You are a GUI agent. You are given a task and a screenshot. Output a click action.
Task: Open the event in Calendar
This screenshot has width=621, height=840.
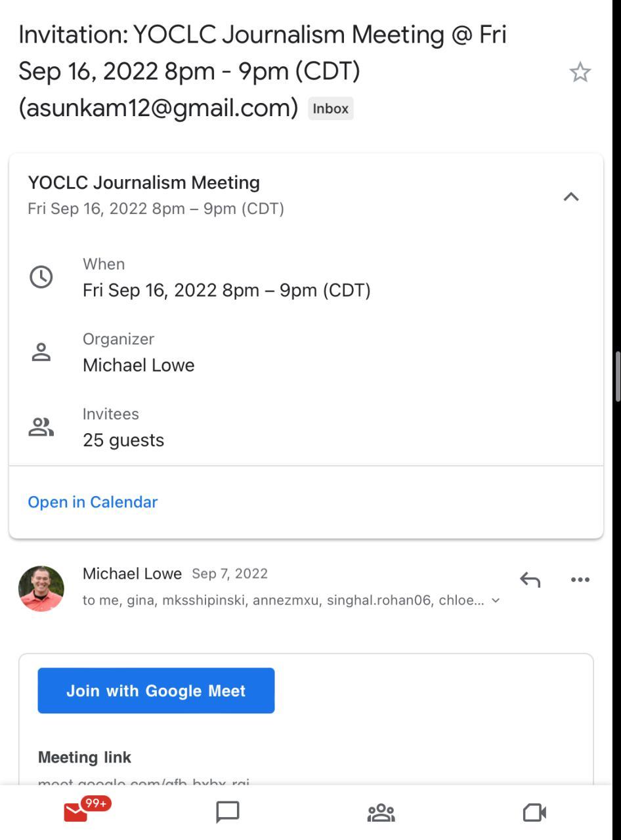click(x=93, y=502)
